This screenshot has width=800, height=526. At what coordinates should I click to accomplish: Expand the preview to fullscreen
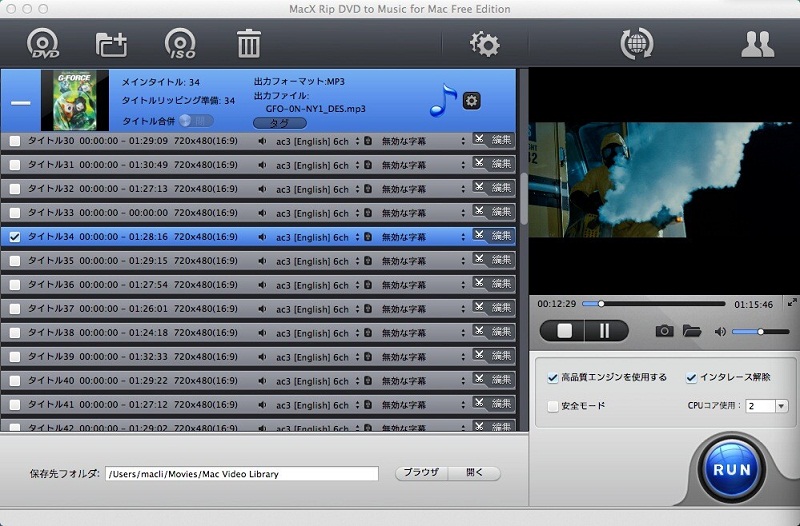pos(792,303)
